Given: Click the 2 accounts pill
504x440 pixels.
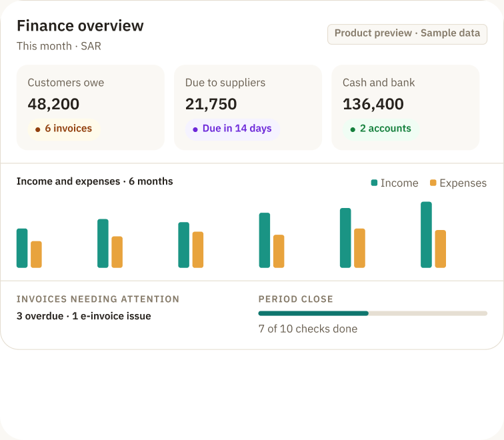Looking at the screenshot, I should click(381, 129).
